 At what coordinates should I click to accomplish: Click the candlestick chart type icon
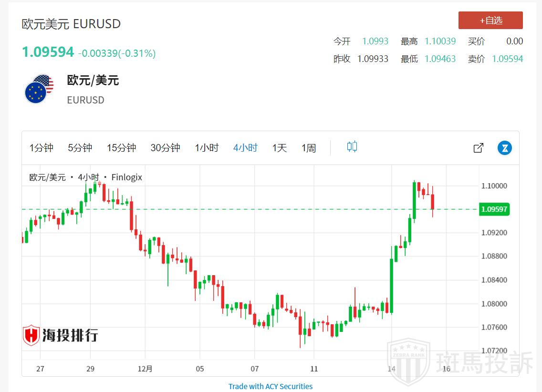pyautogui.click(x=352, y=147)
